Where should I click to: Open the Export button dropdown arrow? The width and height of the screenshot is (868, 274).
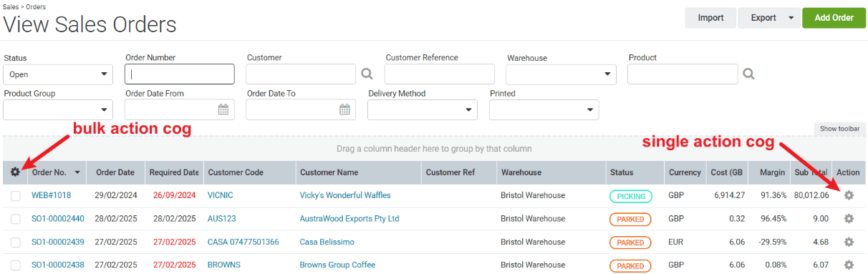791,18
